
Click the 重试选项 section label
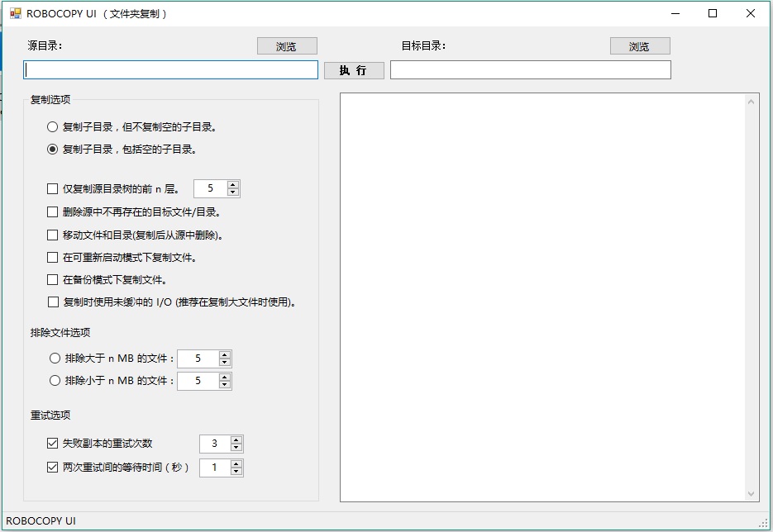coord(50,416)
